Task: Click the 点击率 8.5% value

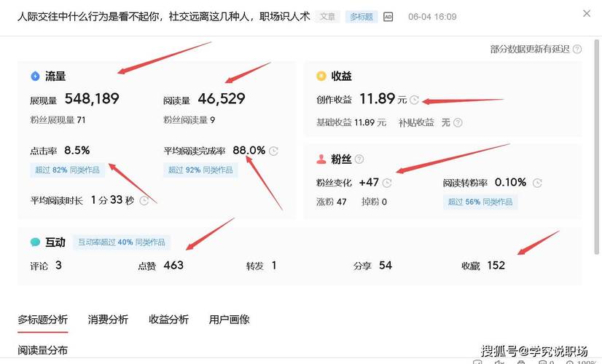Action: (x=77, y=151)
